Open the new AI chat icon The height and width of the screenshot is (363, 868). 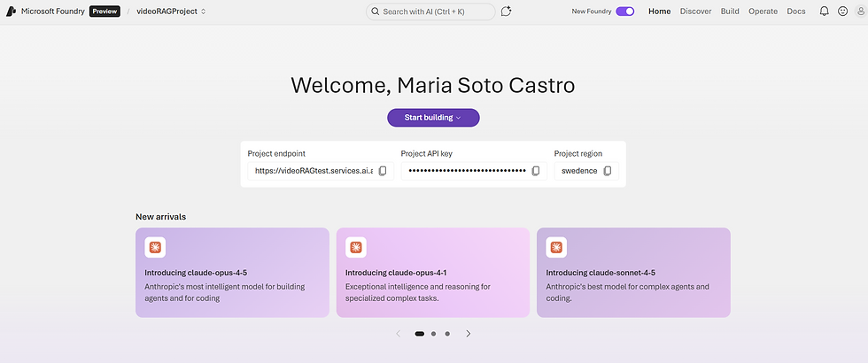[506, 12]
